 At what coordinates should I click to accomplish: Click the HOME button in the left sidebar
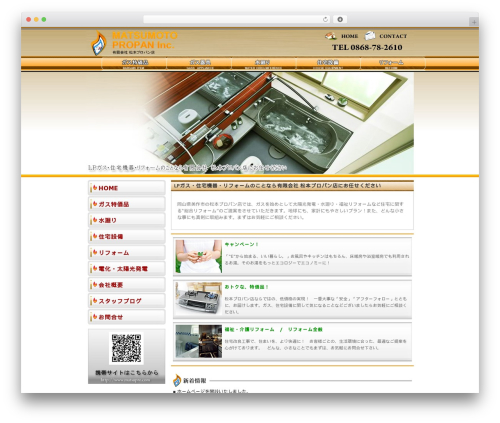point(127,188)
